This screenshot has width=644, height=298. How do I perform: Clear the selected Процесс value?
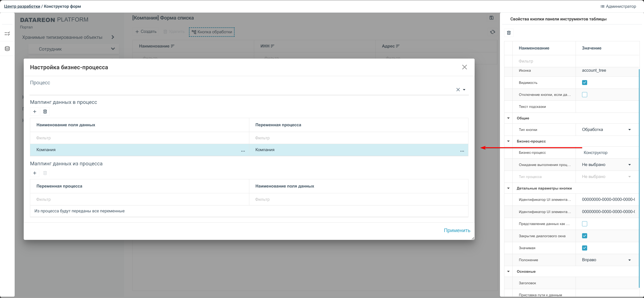(x=458, y=90)
